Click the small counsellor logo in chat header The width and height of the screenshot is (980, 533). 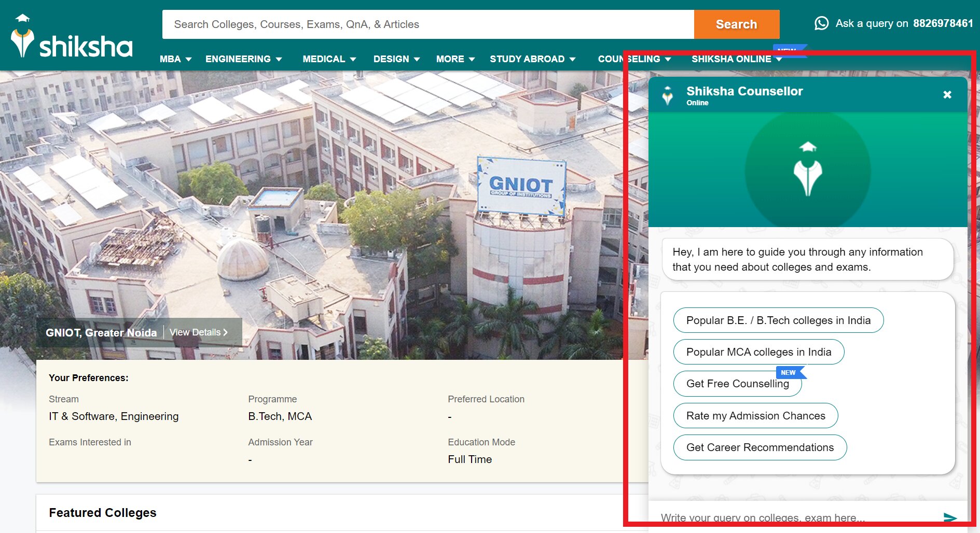pos(668,95)
